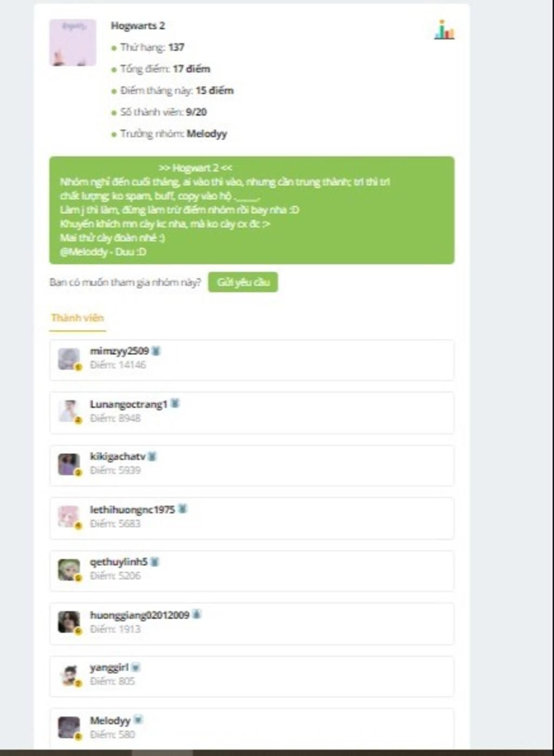Click the badge icon beside yanggirl
Screen dimensions: 554x756
click(x=136, y=667)
